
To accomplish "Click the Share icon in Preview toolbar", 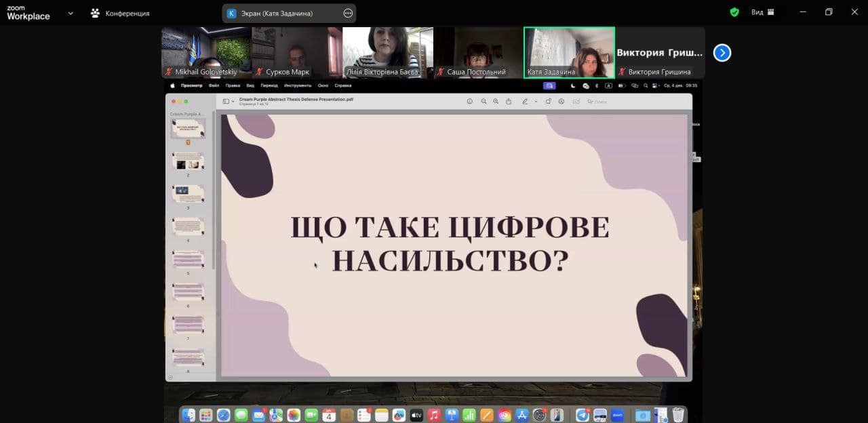I will coord(508,102).
